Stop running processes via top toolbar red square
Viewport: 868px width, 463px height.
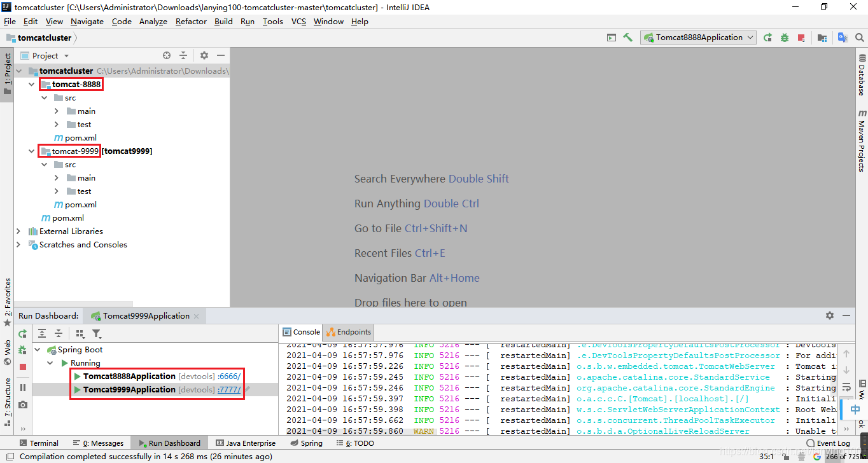[801, 38]
